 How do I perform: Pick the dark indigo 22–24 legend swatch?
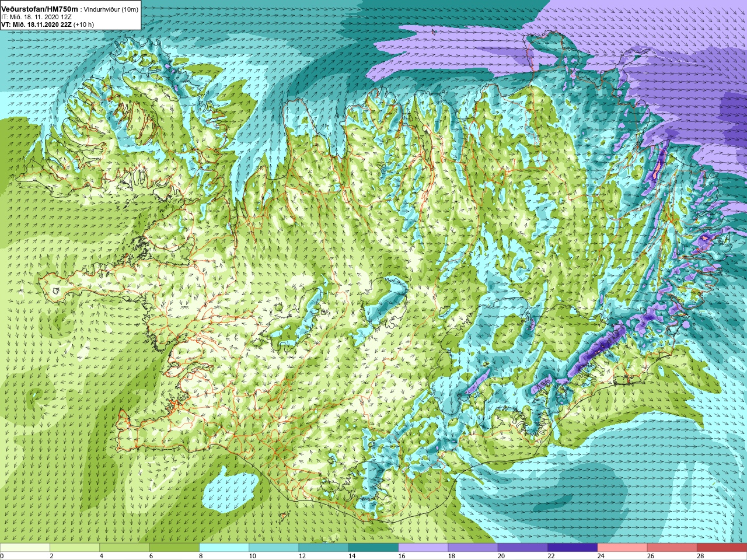[573, 548]
